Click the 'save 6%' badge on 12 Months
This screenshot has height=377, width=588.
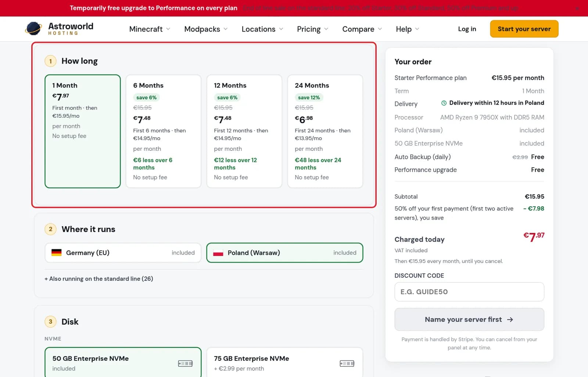(x=227, y=97)
